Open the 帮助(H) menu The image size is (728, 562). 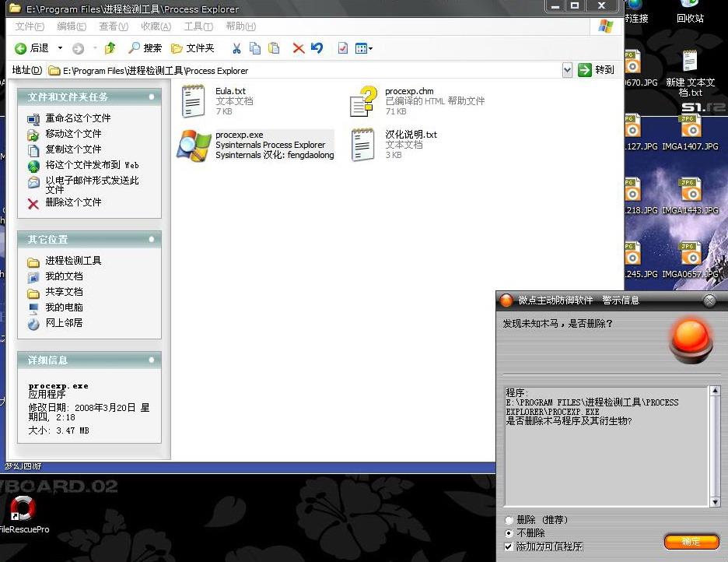pos(240,26)
